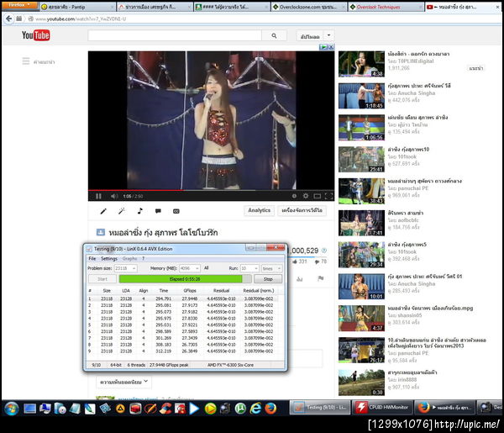Switch to the Pantip browser tab

coord(77,7)
